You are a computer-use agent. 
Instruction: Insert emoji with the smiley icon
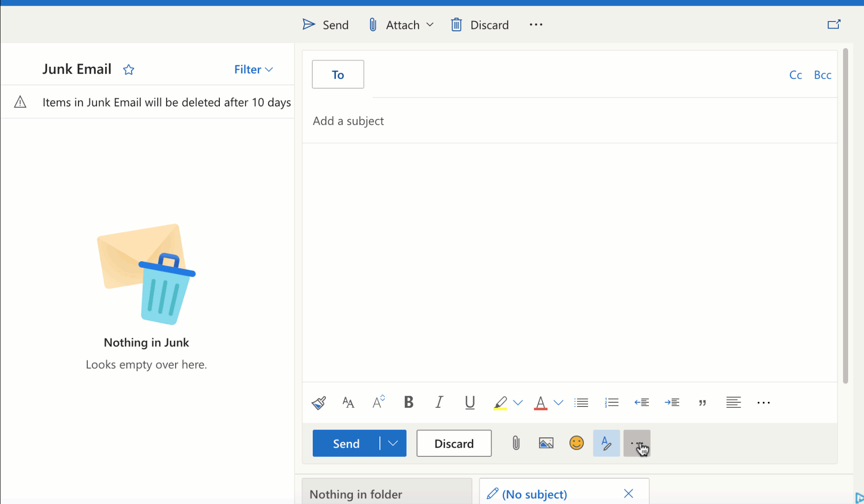point(576,443)
